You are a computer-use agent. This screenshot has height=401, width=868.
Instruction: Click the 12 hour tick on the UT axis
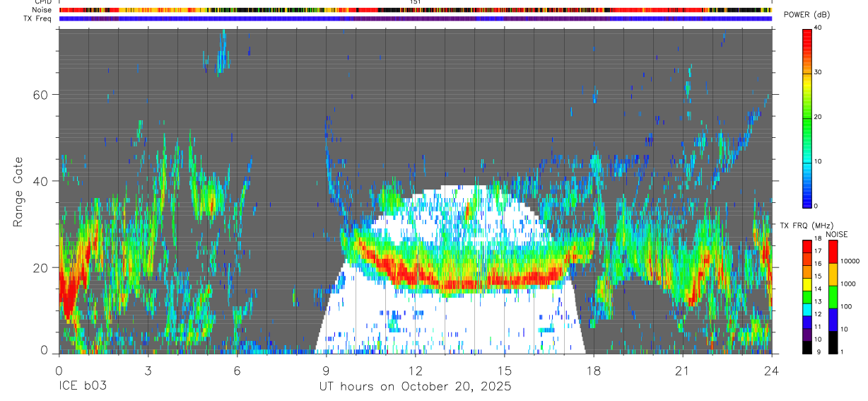416,370
